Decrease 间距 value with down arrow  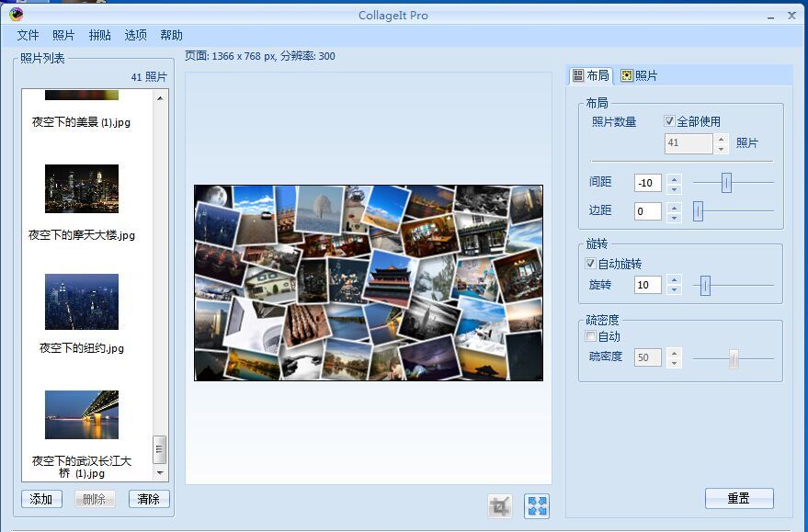674,188
